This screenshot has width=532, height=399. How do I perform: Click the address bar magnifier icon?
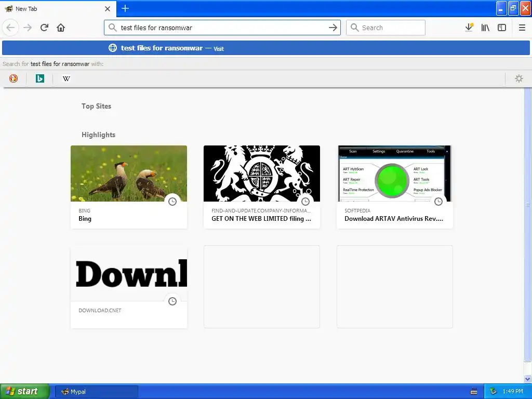113,28
